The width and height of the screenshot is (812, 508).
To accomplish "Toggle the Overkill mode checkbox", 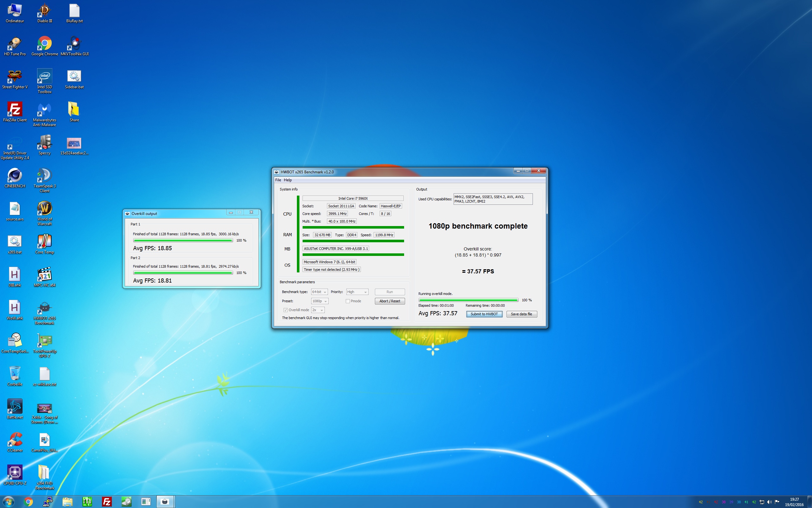I will coord(285,310).
